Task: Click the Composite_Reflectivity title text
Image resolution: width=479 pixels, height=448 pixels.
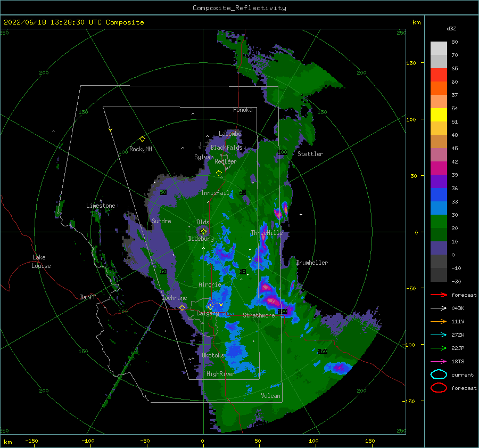Action: click(x=240, y=8)
